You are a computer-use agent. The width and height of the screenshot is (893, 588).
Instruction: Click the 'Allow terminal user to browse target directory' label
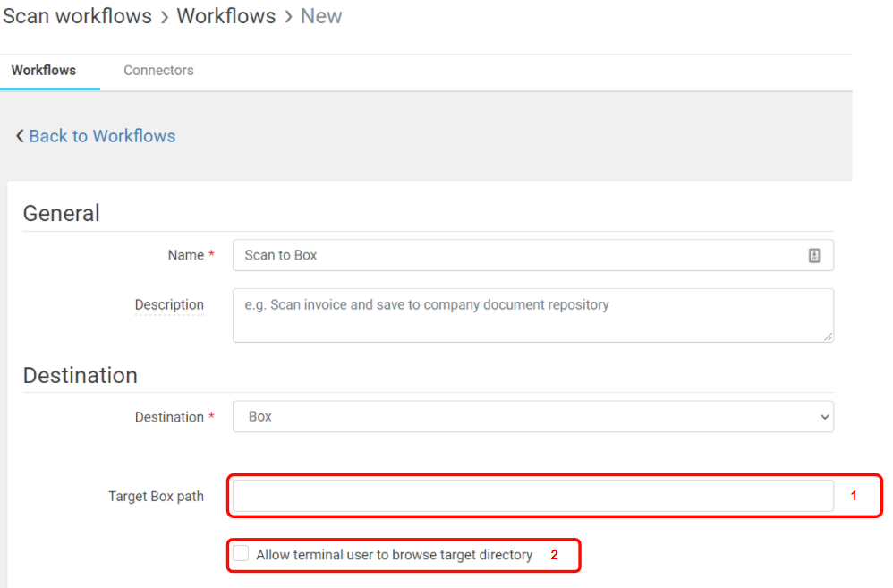coord(394,555)
